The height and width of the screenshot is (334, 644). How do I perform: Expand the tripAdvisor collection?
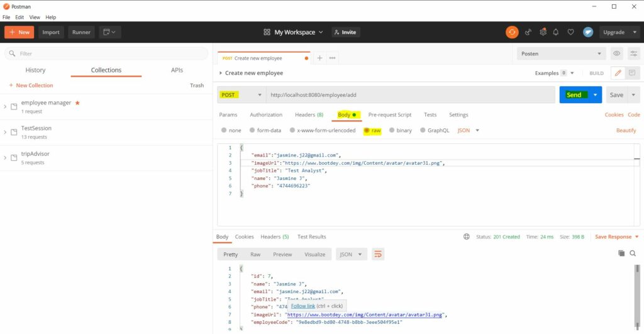(x=5, y=158)
